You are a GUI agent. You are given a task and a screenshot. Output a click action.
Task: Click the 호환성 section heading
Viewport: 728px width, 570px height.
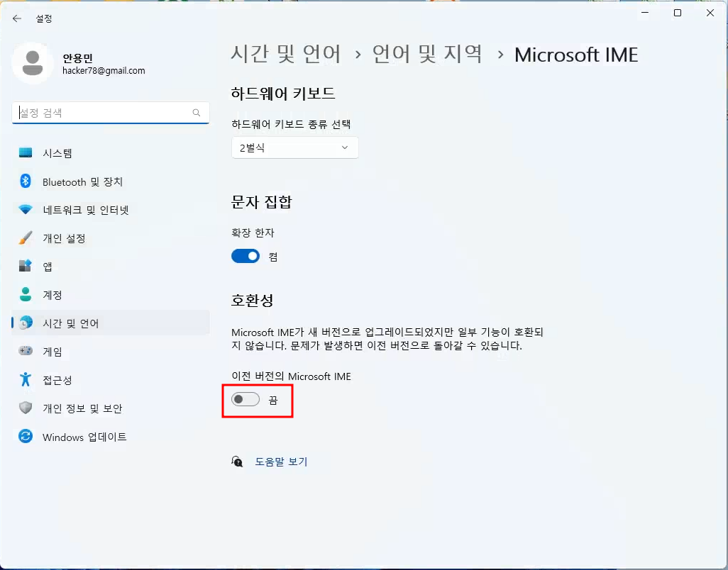[252, 300]
